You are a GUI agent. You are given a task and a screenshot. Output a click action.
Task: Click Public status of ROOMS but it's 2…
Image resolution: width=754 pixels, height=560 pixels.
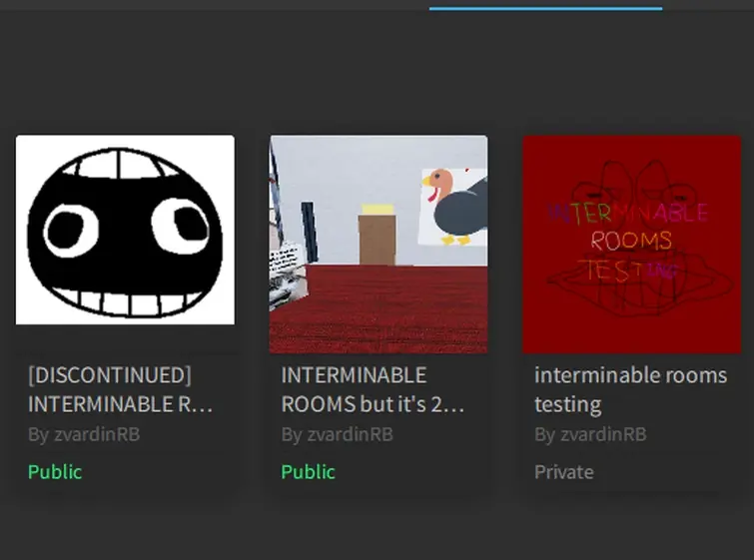point(309,472)
